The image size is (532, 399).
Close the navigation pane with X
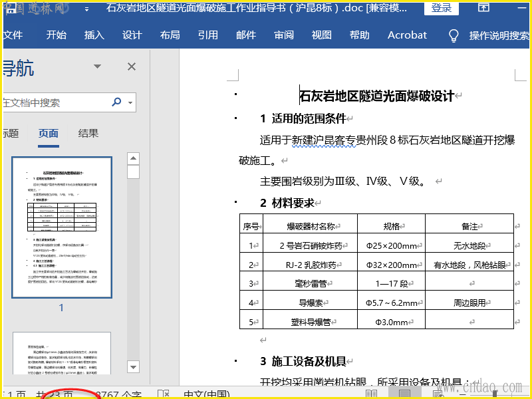(x=132, y=66)
